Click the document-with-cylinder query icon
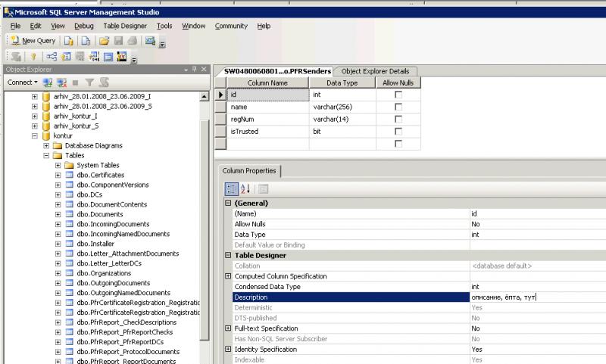This screenshot has height=364, width=606. pos(86,41)
